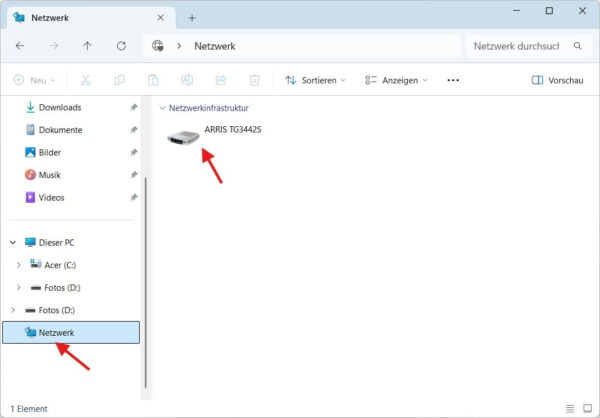
Task: Click the Cut scissors icon
Action: pos(86,80)
